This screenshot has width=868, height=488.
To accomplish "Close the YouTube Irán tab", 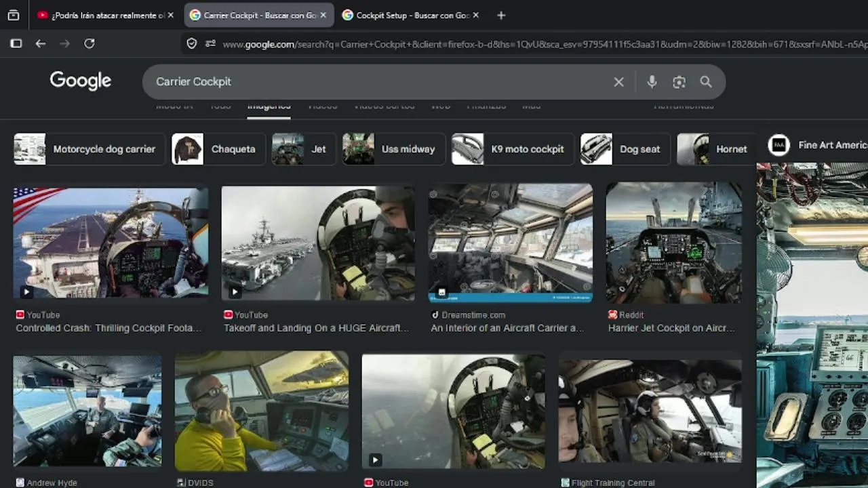I will pyautogui.click(x=170, y=15).
